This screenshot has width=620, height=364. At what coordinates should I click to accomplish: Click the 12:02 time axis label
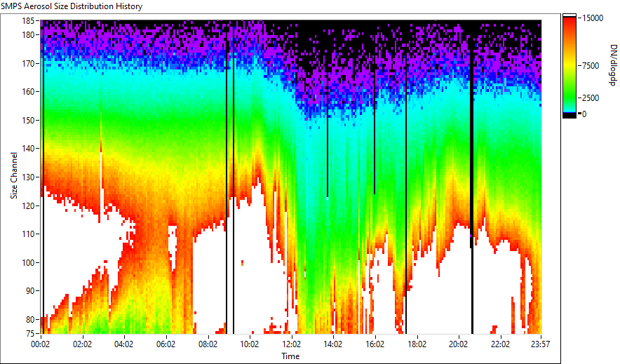(x=292, y=344)
